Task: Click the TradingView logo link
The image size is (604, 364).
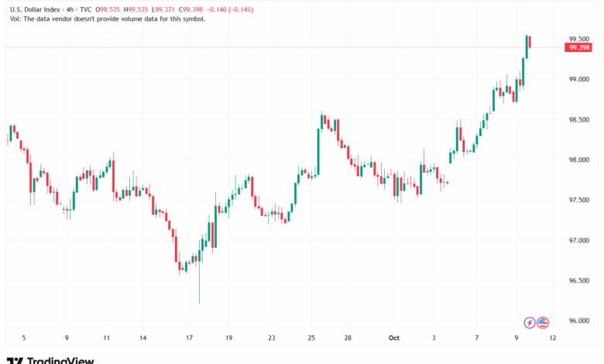Action: [x=50, y=361]
